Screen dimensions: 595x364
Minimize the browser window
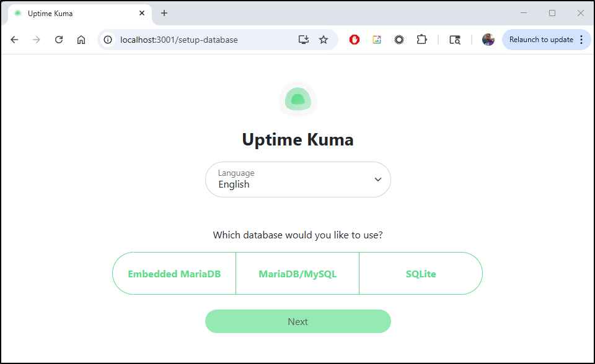point(524,13)
